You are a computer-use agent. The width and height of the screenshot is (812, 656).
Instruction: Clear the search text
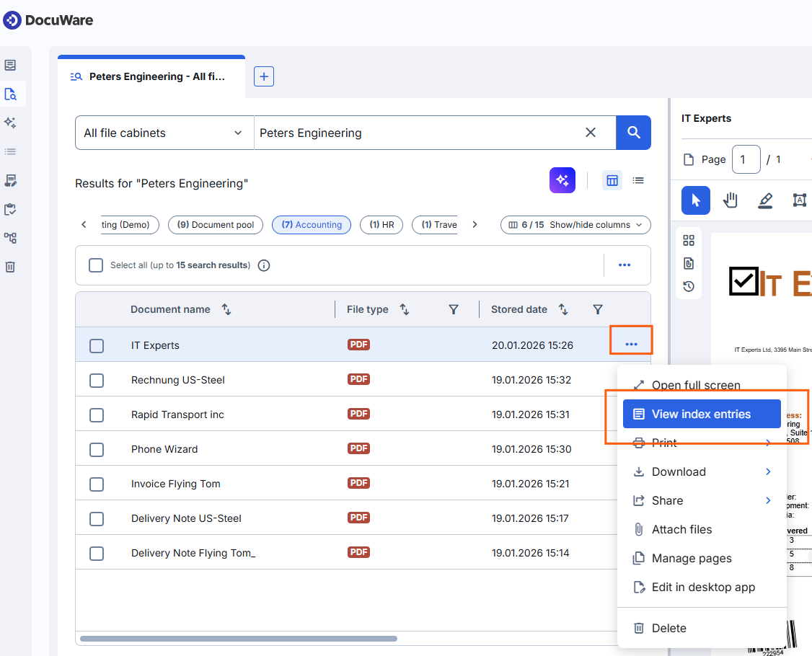[x=591, y=133]
